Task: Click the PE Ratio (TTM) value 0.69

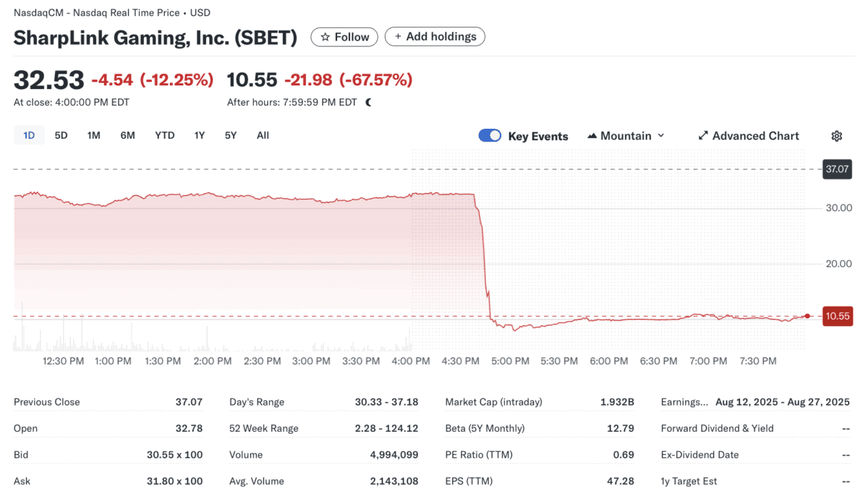Action: [x=624, y=455]
